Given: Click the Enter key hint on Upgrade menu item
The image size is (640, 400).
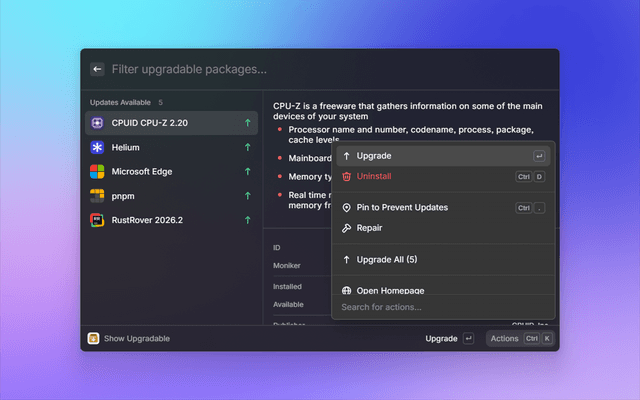Looking at the screenshot, I should [x=539, y=156].
